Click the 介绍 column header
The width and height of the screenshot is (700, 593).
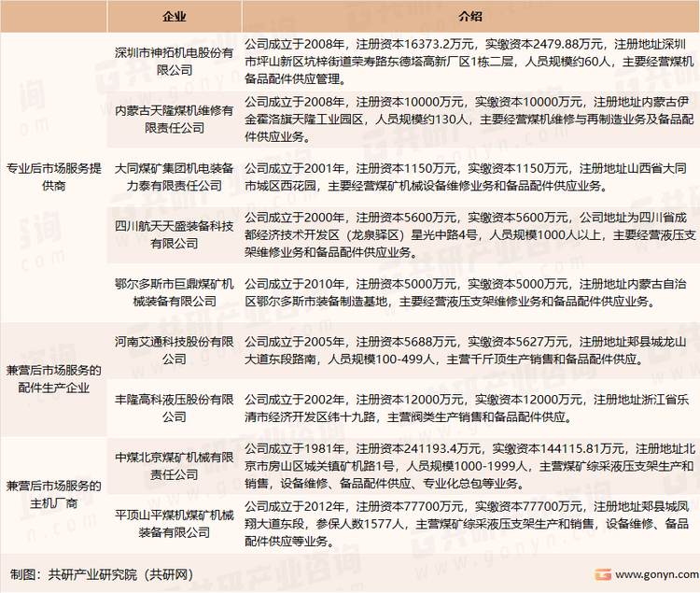point(470,17)
